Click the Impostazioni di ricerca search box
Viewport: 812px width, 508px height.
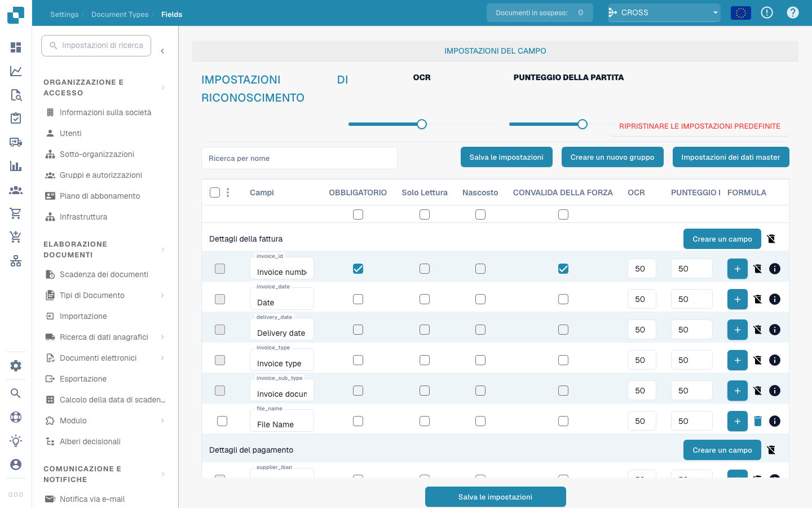(96, 46)
